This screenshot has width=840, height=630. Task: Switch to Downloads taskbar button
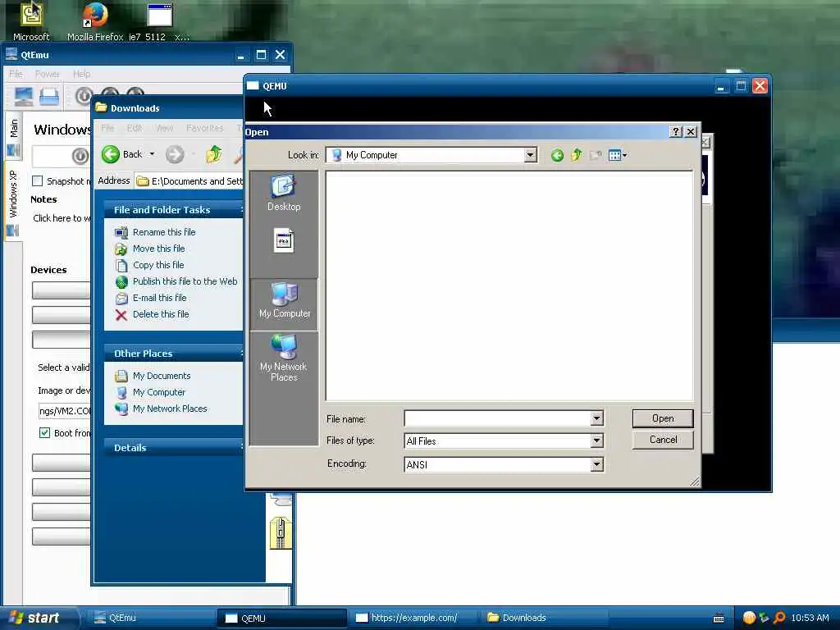pyautogui.click(x=545, y=618)
